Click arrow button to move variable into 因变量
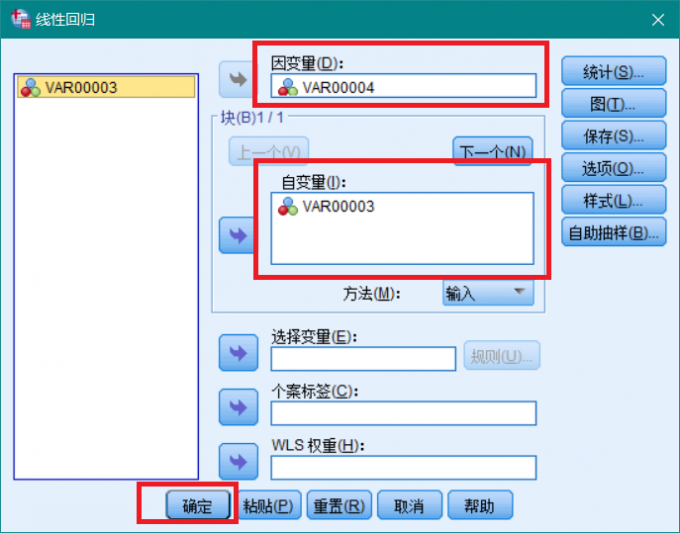 click(x=238, y=79)
